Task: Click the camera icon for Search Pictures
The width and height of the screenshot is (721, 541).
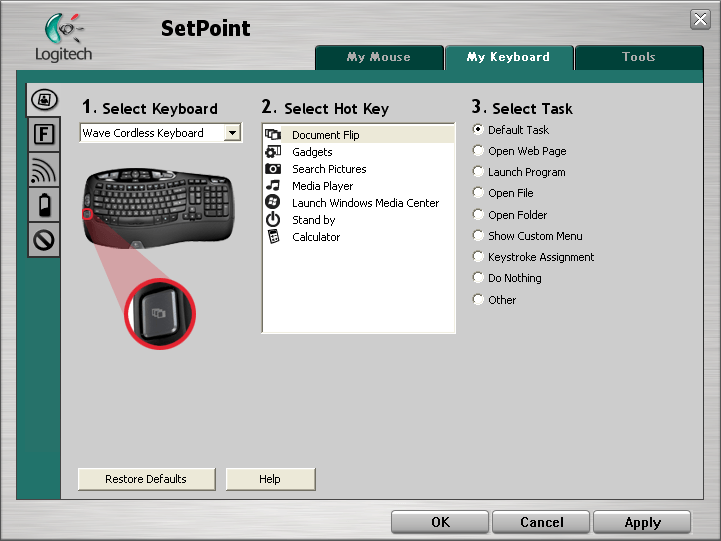Action: point(273,169)
